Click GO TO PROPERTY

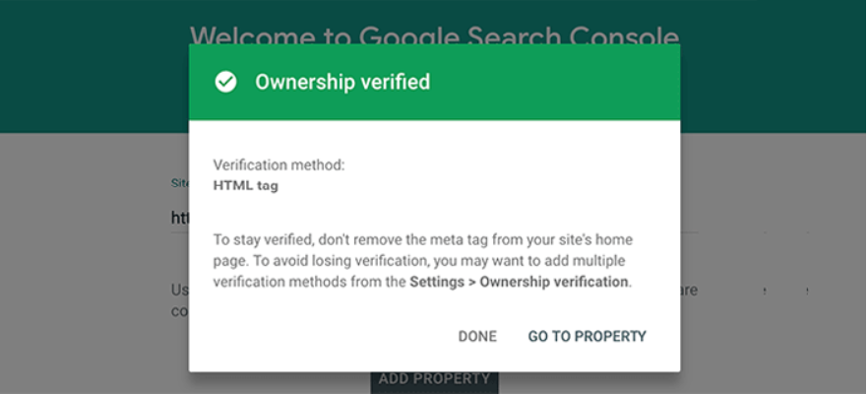[x=587, y=336]
